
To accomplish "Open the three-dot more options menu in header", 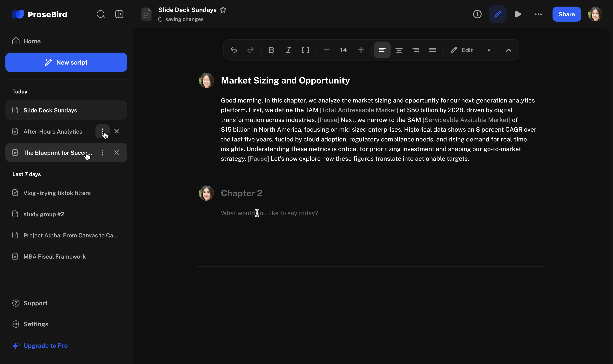I will click(538, 14).
